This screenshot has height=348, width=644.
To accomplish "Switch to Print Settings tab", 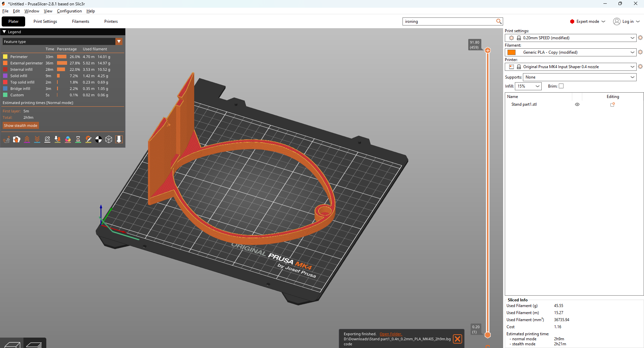I will (45, 21).
